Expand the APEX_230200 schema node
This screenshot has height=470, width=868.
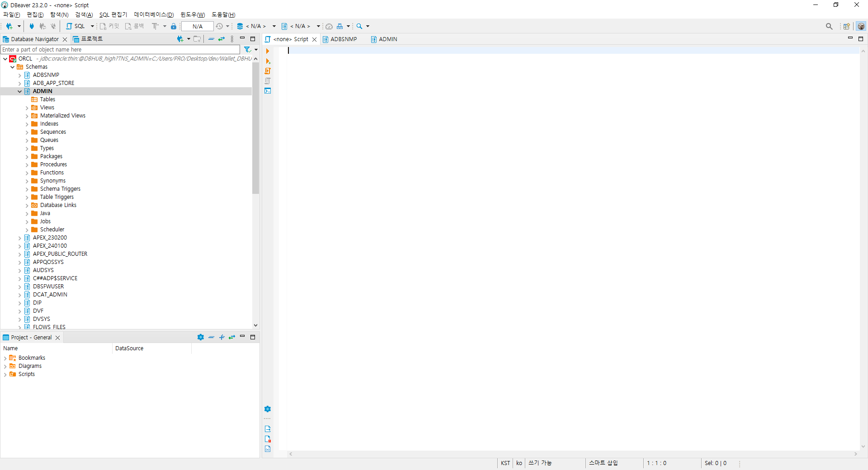click(x=20, y=238)
